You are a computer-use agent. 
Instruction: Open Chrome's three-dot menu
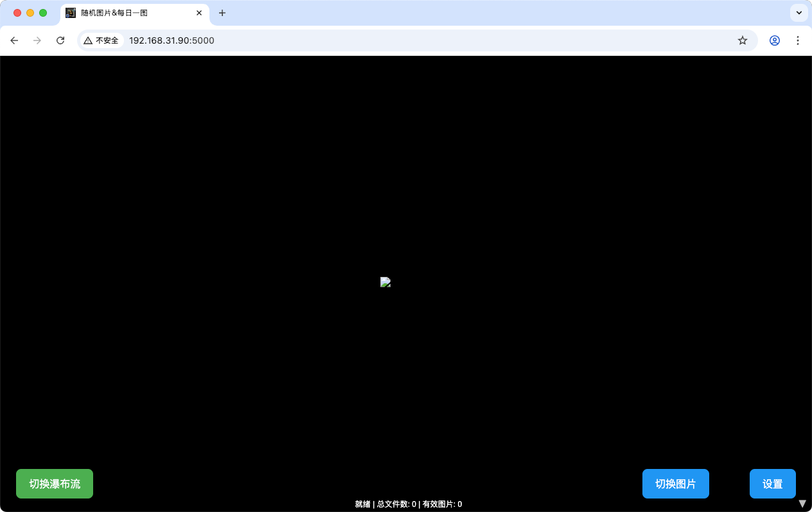coord(798,40)
